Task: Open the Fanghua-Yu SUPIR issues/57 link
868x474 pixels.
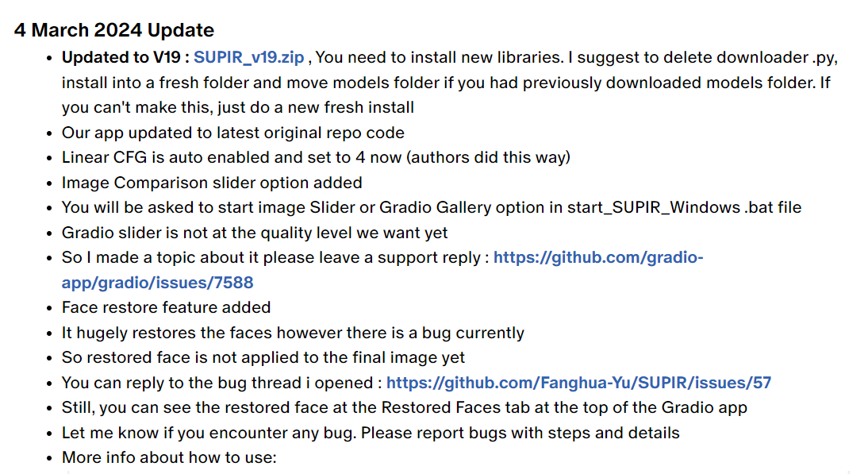Action: click(578, 383)
